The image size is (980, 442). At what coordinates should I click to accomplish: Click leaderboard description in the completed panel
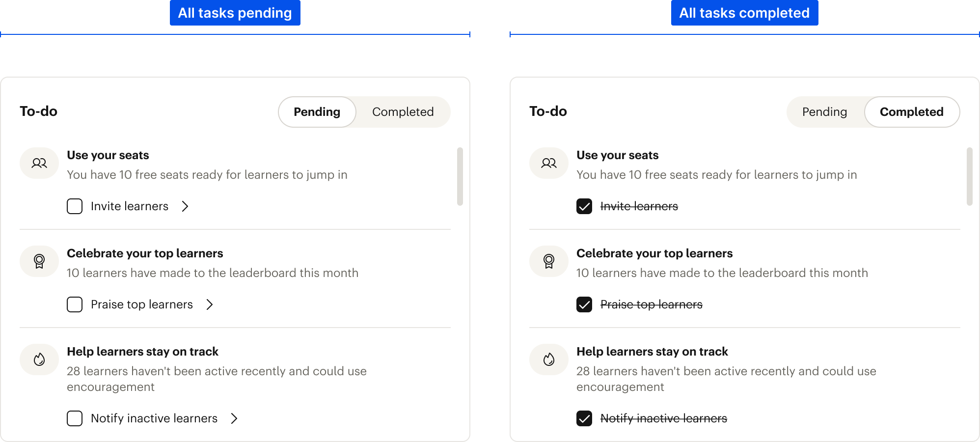coord(722,273)
